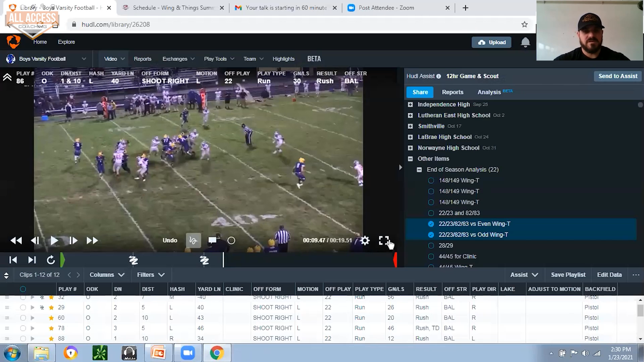Click the Save Playlist button
Screen dimensions: 644x362
point(568,275)
